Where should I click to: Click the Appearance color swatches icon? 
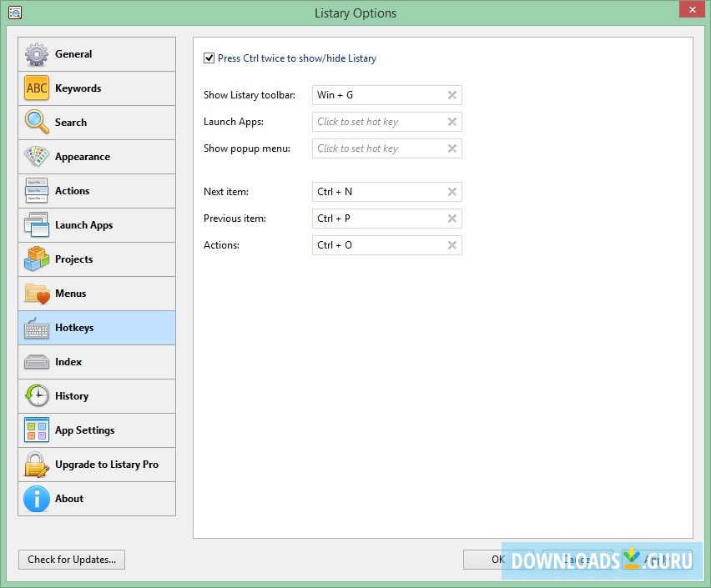(x=36, y=157)
